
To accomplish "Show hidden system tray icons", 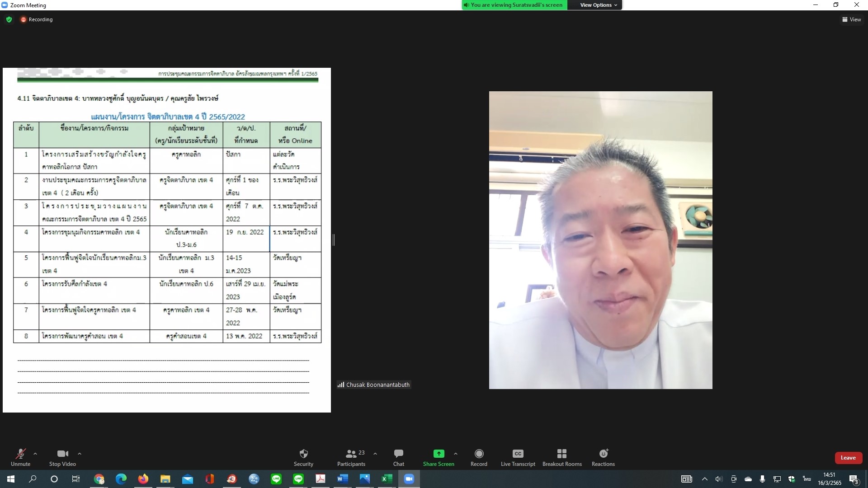I will [704, 479].
